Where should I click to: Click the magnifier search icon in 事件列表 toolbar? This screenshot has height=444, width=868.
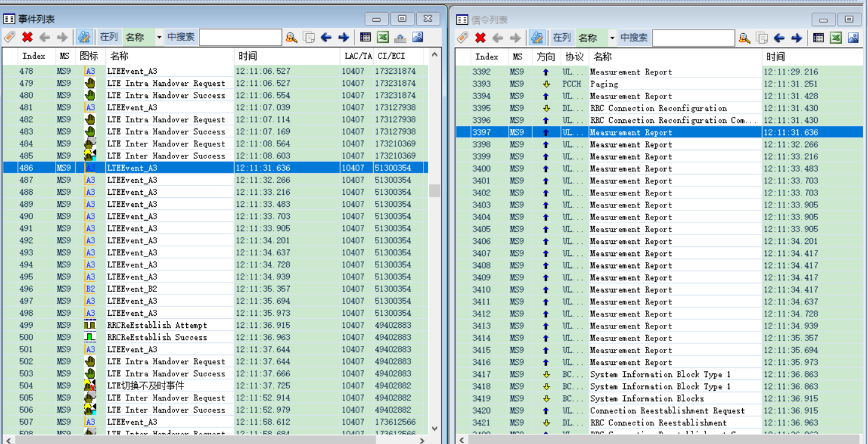[x=292, y=37]
